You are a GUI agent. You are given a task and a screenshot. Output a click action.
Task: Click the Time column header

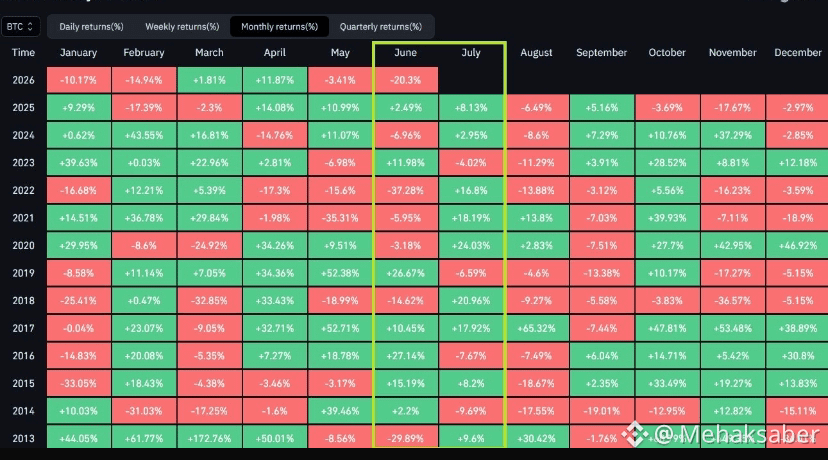coord(23,53)
